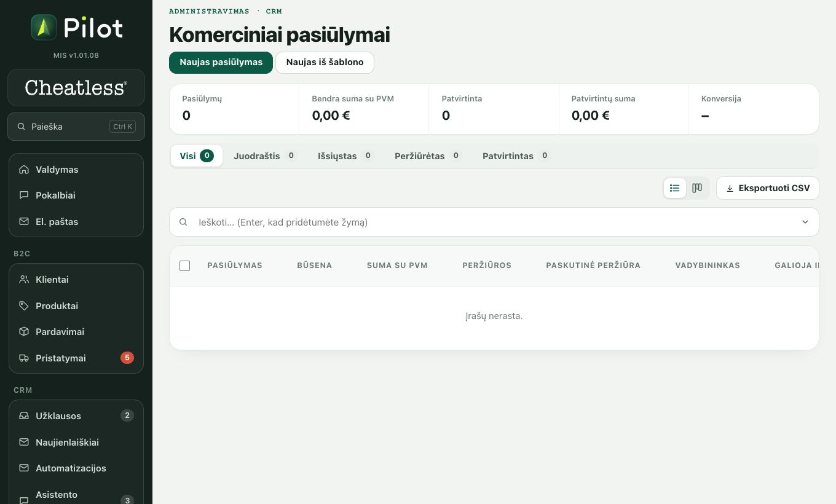Sort by the Pasiūlymas column header
The image size is (836, 504).
pyautogui.click(x=235, y=266)
